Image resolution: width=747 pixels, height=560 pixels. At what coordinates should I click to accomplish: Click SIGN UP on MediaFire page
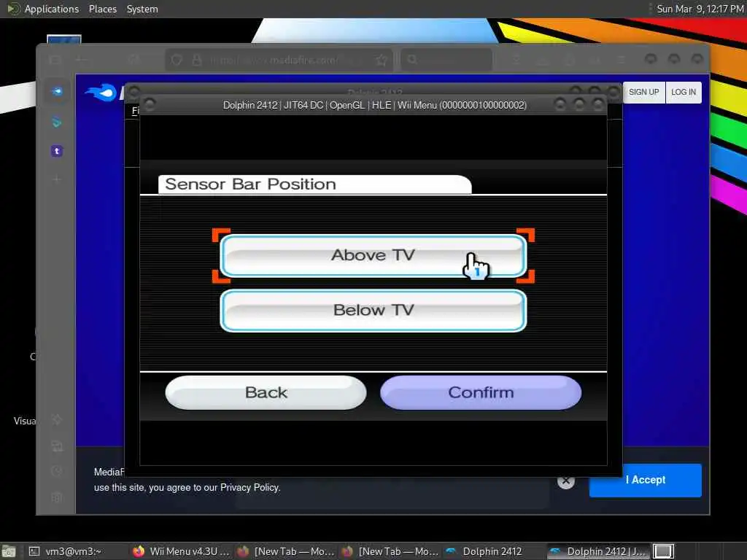click(643, 92)
